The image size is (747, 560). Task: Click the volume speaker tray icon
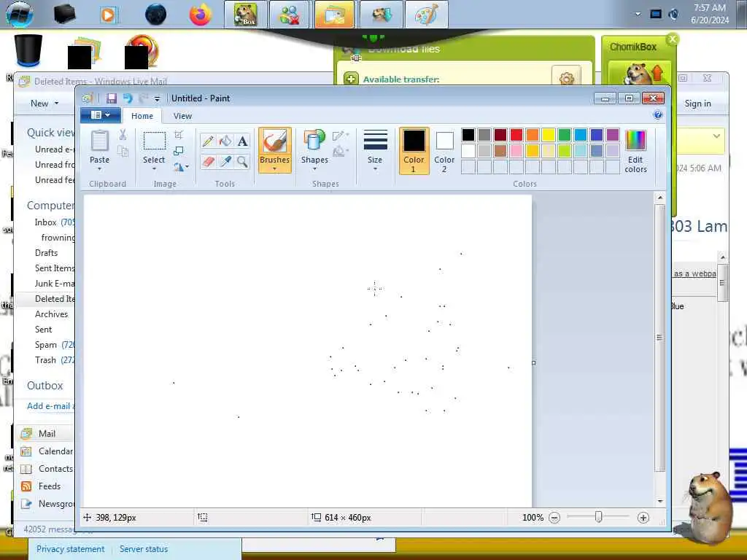(x=673, y=14)
